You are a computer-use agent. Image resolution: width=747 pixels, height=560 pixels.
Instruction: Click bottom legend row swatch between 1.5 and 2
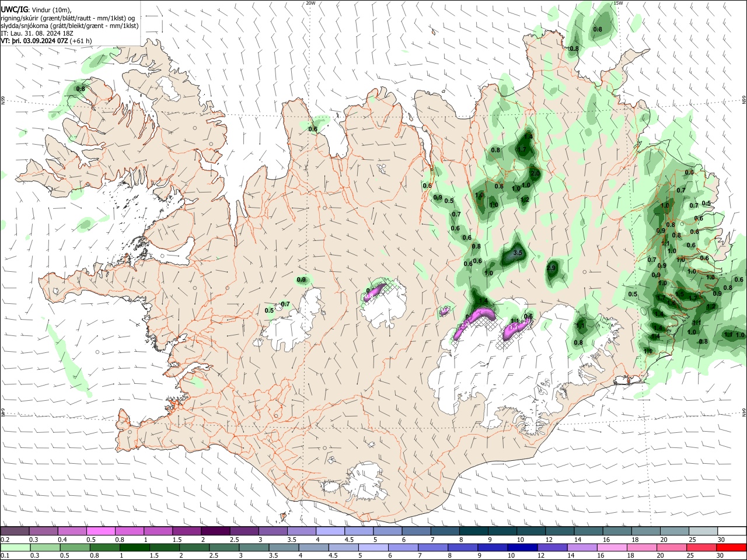[165, 547]
